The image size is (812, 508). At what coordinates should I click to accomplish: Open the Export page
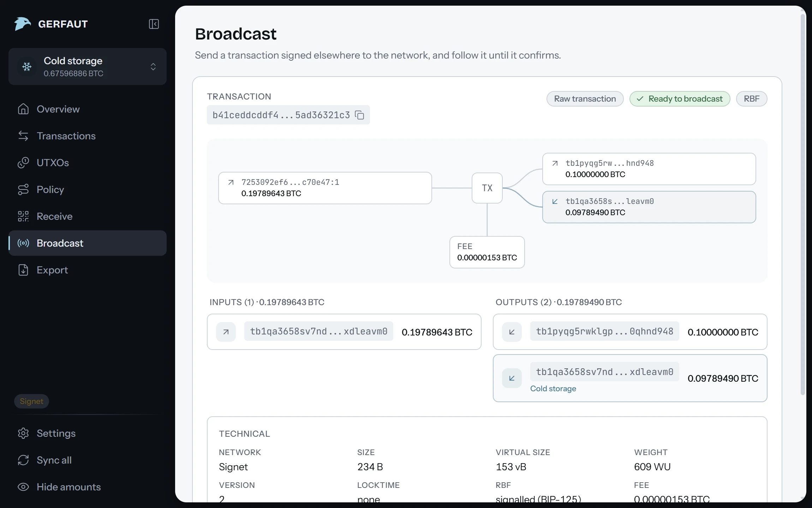click(88, 270)
